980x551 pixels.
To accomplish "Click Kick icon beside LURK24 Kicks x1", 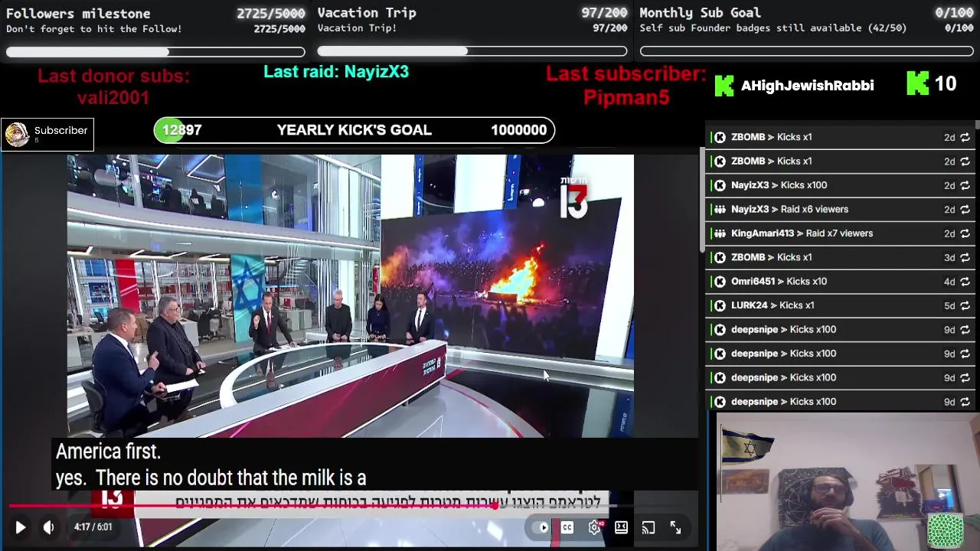I will point(720,305).
